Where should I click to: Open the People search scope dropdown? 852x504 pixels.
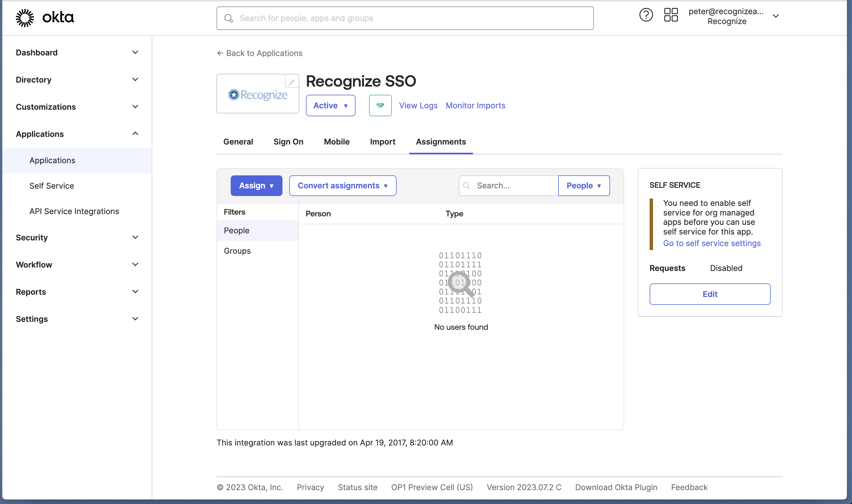pos(583,186)
